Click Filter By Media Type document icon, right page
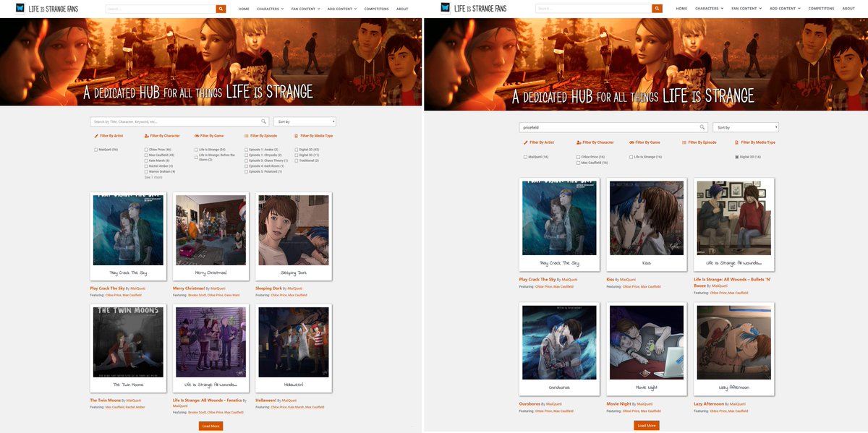Image resolution: width=868 pixels, height=433 pixels. click(x=736, y=142)
